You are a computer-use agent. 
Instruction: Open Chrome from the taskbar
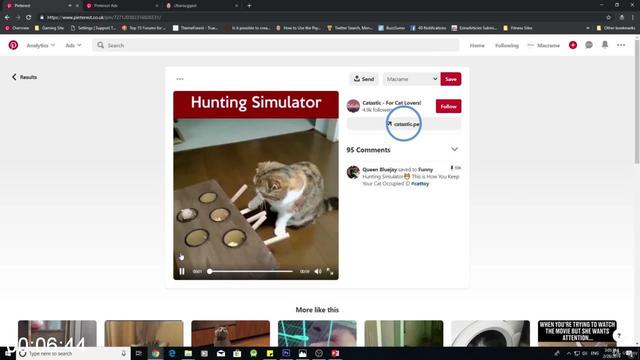click(156, 353)
